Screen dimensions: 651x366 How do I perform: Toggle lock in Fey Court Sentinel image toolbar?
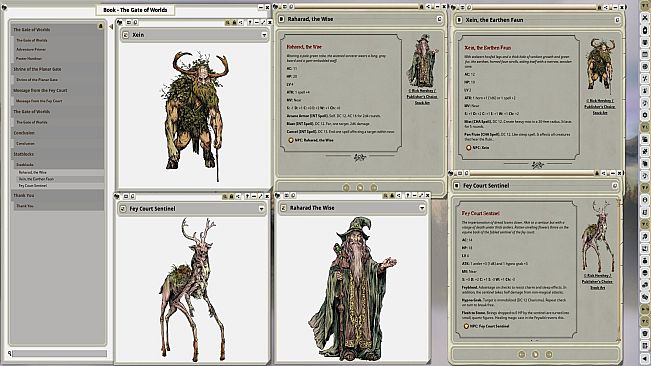[231, 196]
